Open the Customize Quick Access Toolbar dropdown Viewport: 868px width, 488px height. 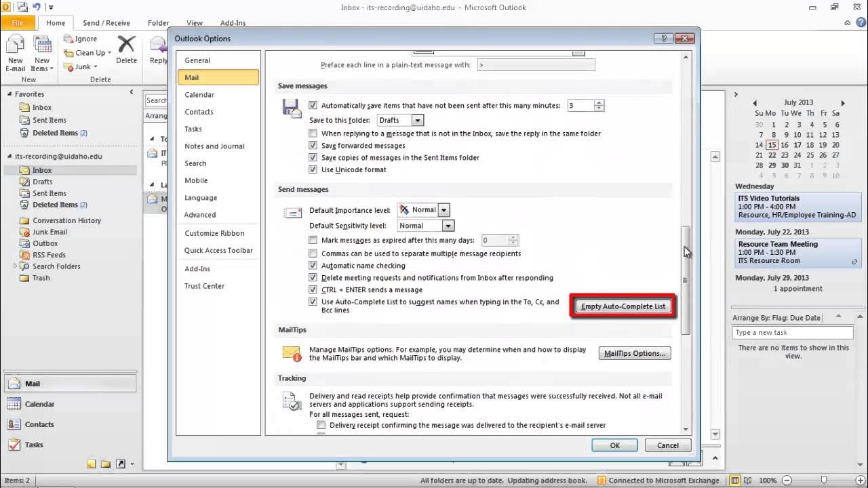51,7
